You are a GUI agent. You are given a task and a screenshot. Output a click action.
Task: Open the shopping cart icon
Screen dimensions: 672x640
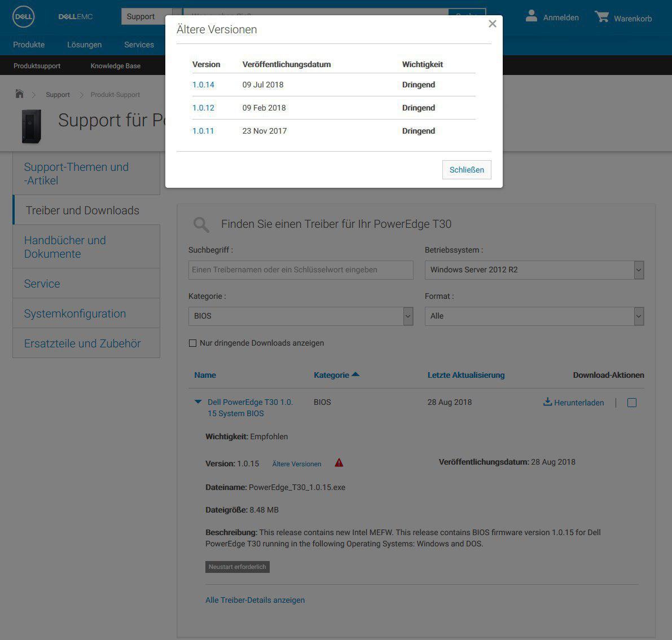(x=601, y=17)
